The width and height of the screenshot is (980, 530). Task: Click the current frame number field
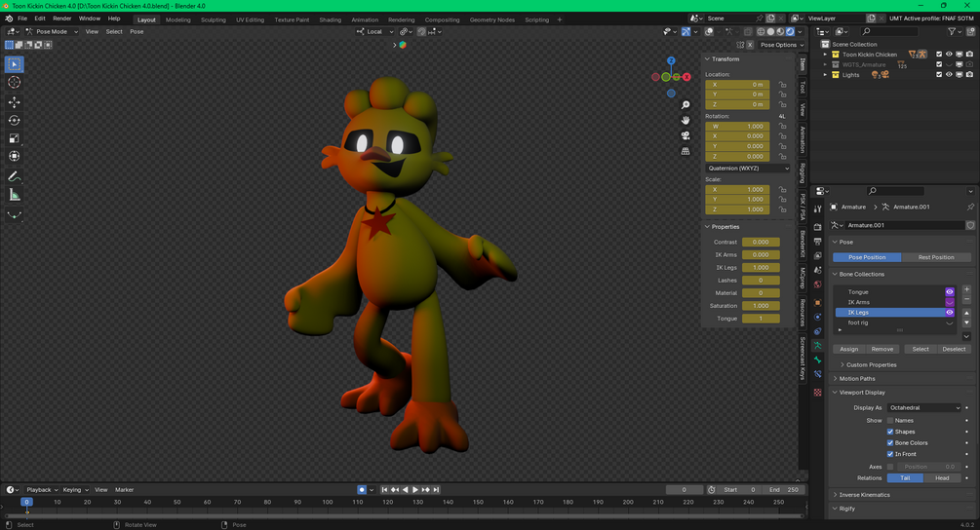tap(684, 490)
